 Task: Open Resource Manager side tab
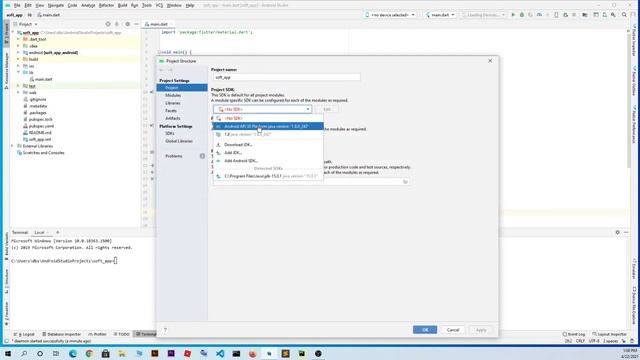tap(6, 70)
